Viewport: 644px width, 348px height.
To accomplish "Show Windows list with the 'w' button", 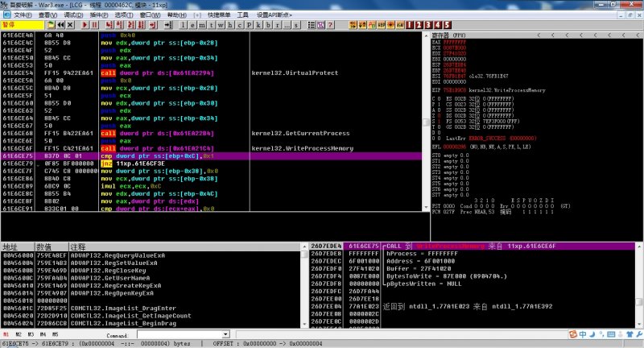I will (221, 25).
